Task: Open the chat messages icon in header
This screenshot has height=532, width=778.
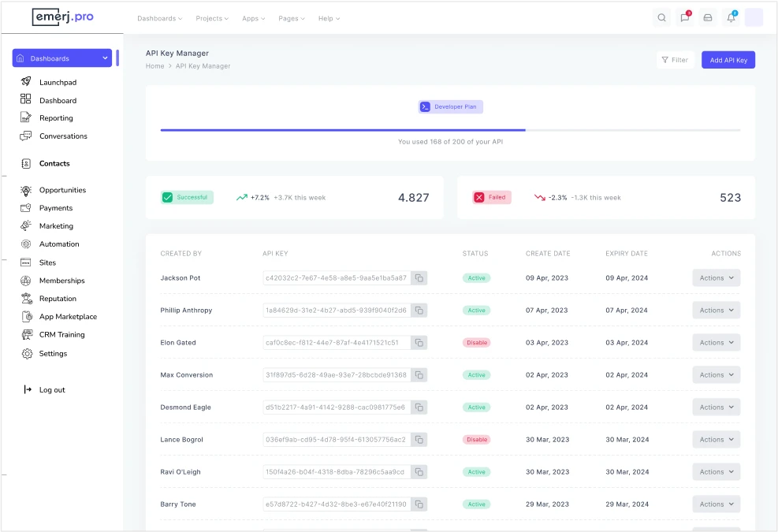Action: tap(684, 18)
